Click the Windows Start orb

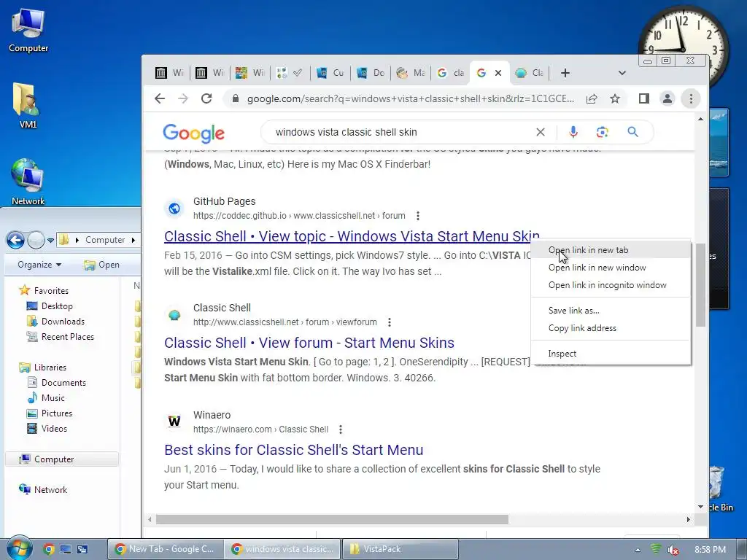tap(18, 548)
